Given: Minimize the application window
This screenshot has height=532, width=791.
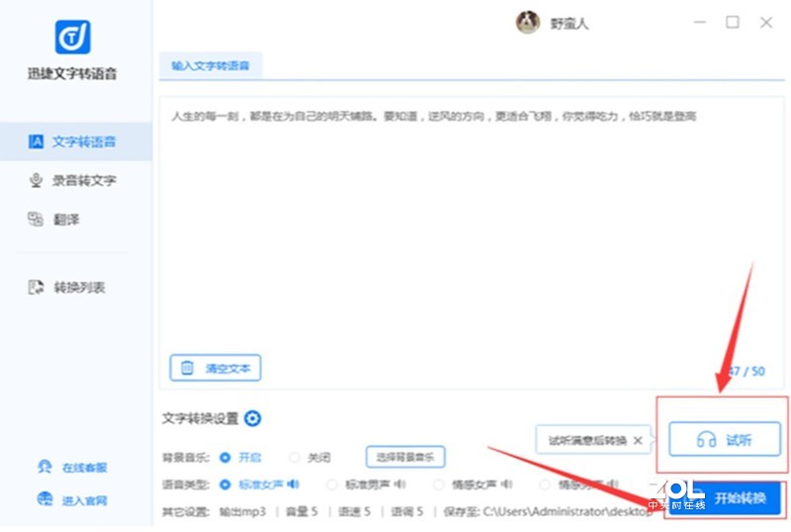Looking at the screenshot, I should tap(700, 23).
